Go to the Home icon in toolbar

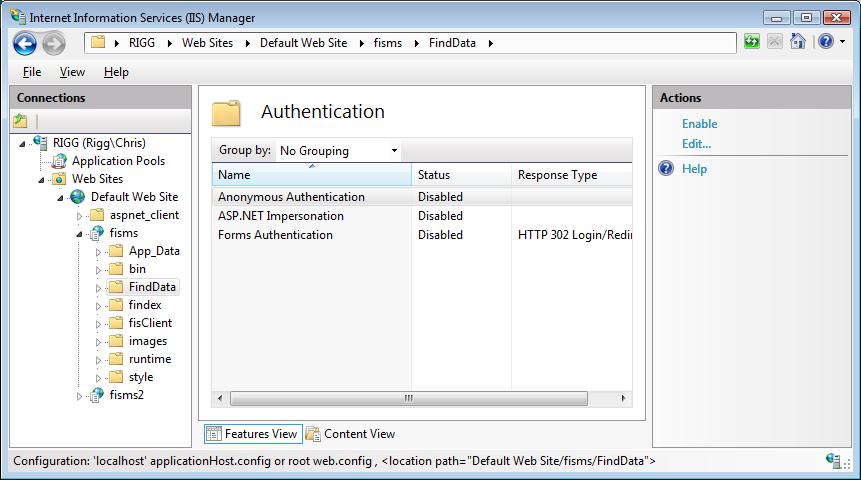pyautogui.click(x=797, y=41)
